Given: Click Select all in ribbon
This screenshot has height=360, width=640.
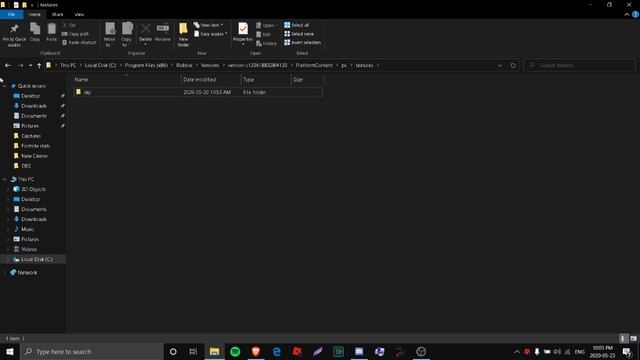Looking at the screenshot, I should tap(297, 25).
